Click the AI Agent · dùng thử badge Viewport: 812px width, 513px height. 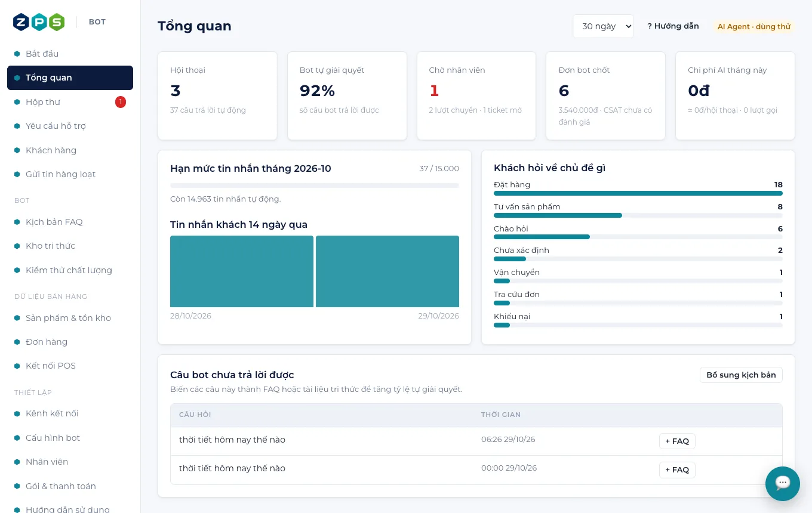pos(754,27)
